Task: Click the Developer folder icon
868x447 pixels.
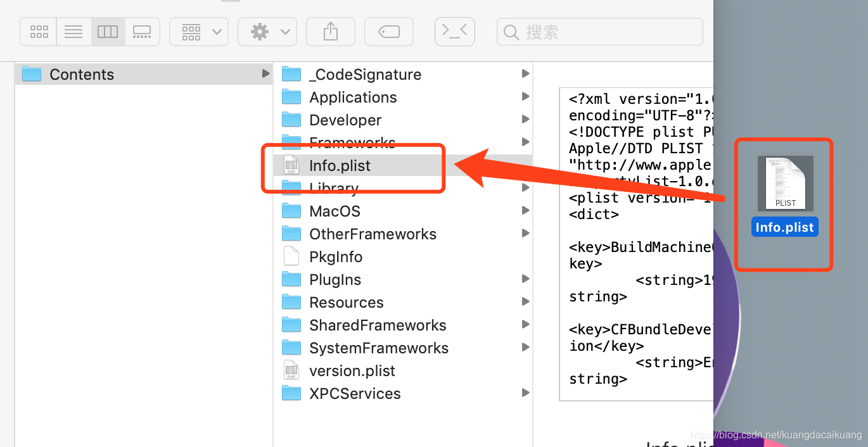Action: [291, 120]
